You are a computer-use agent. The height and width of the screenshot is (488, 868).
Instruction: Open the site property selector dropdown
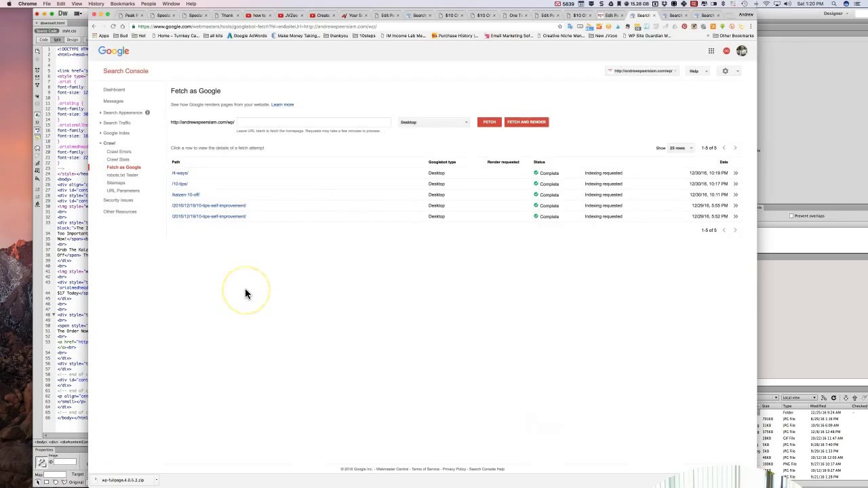643,71
